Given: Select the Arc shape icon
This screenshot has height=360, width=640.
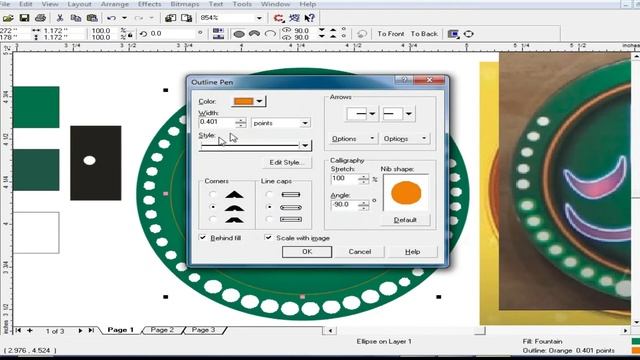Looking at the screenshot, I should pyautogui.click(x=270, y=34).
